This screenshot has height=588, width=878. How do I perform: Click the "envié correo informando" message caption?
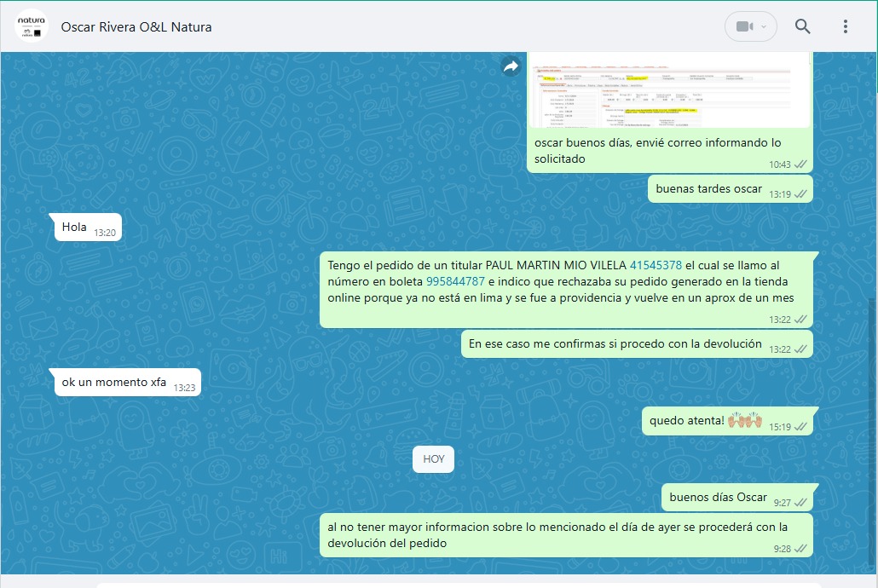[656, 151]
